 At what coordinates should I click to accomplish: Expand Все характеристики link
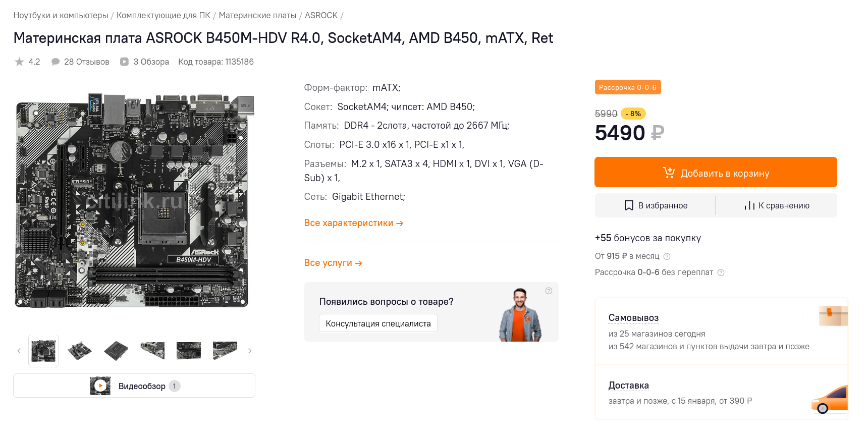click(353, 223)
